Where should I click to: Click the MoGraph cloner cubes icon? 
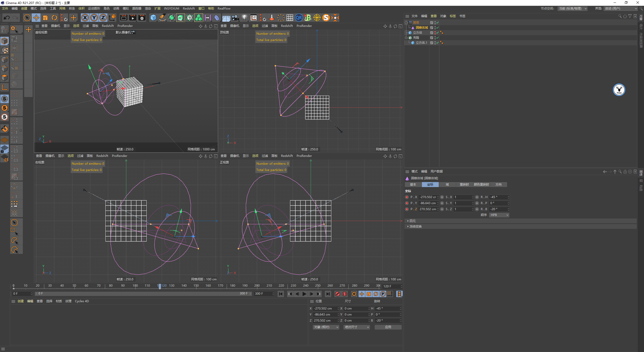click(x=198, y=18)
